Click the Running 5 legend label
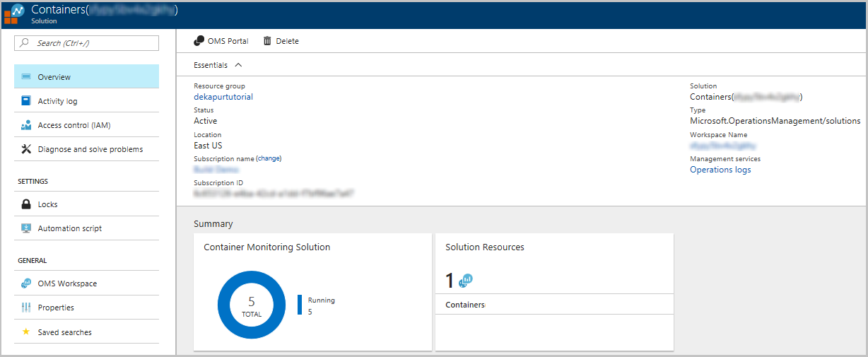868x357 pixels. (x=322, y=305)
